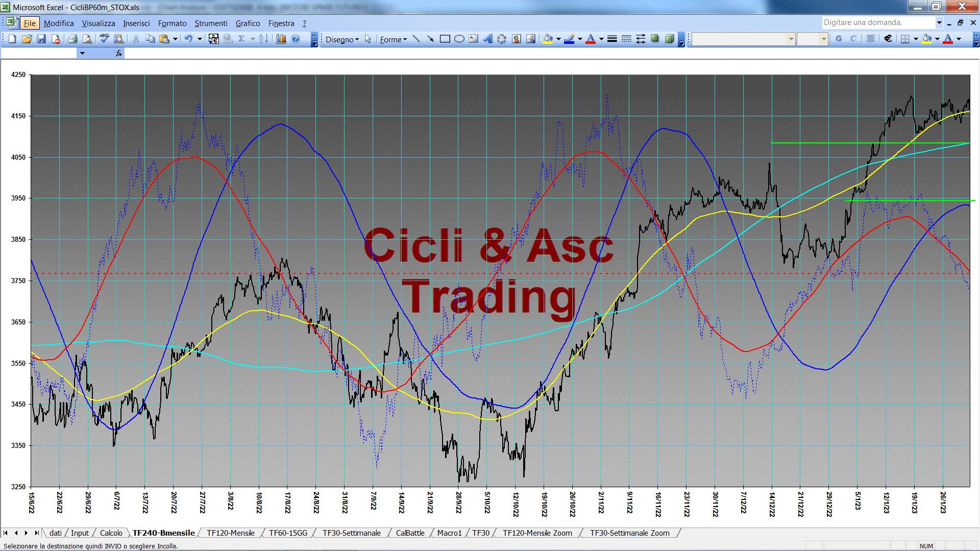Open the Modifica menu
Viewport: 980px width, 551px height.
(x=59, y=23)
